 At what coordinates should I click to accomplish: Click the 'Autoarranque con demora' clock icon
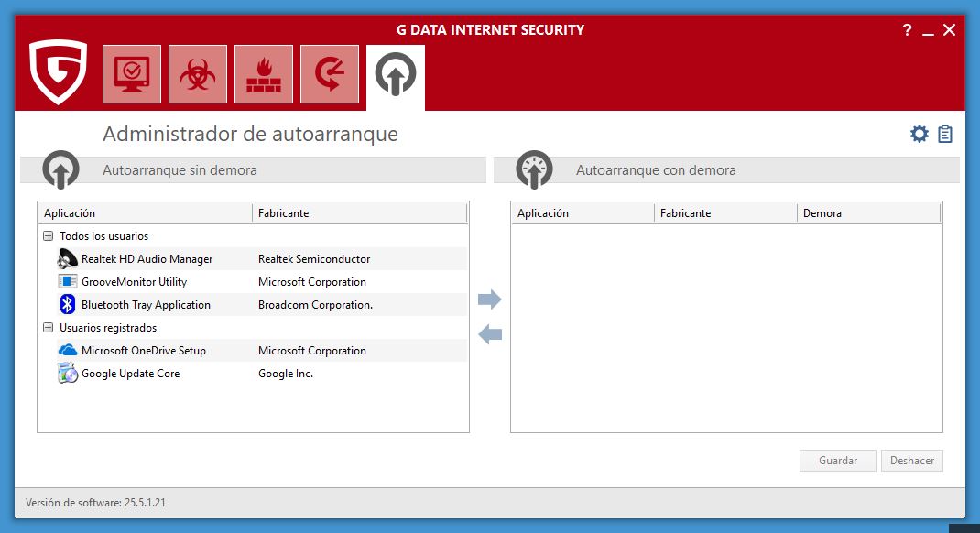[534, 169]
